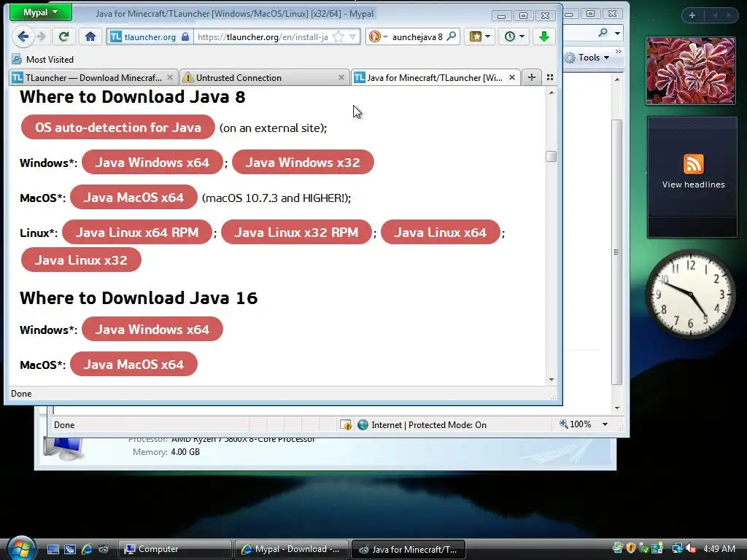The image size is (747, 560).
Task: Click the Java Linux x32 button
Action: pos(81,260)
